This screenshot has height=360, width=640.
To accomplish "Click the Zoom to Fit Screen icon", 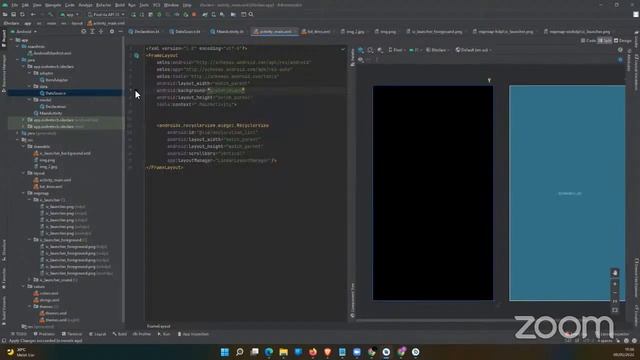I will 615,310.
